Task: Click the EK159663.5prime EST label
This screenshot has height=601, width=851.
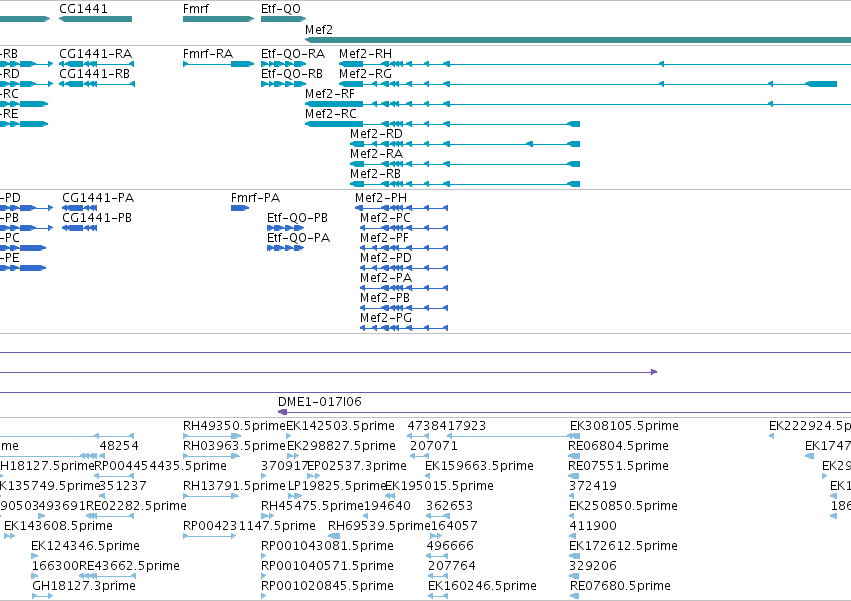Action: point(479,466)
